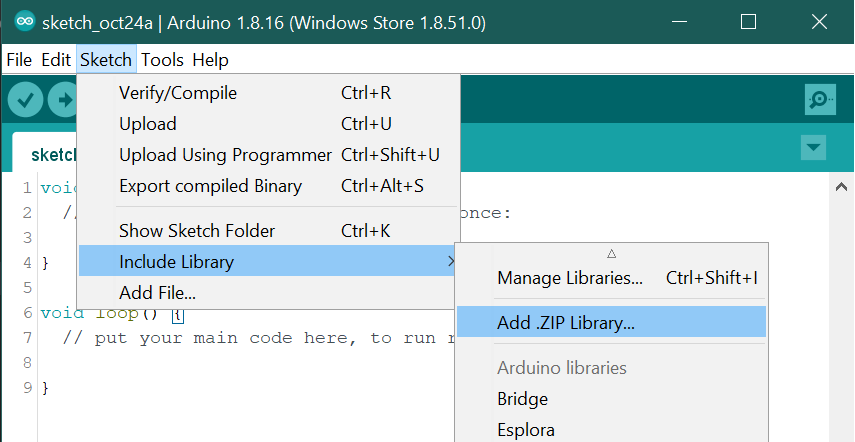The width and height of the screenshot is (855, 442).
Task: Open the Help menu
Action: (210, 59)
